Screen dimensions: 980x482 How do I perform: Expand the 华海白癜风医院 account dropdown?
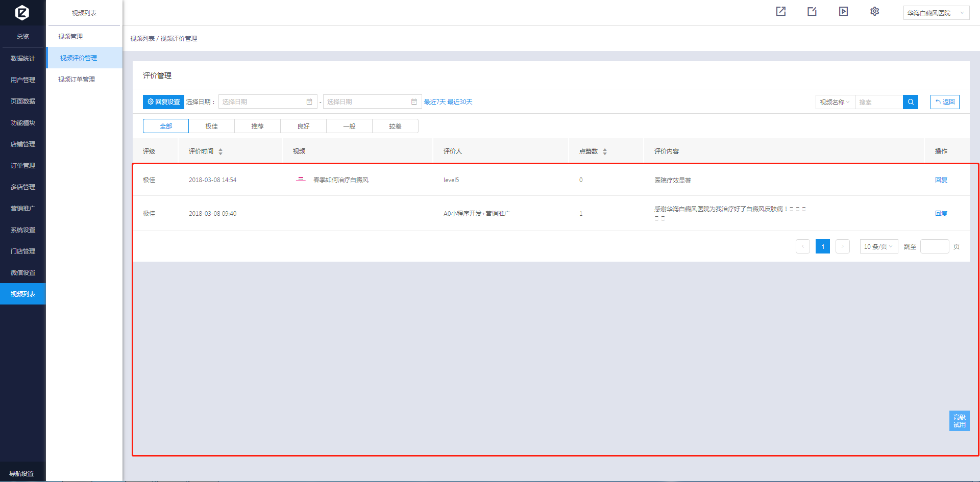[936, 13]
